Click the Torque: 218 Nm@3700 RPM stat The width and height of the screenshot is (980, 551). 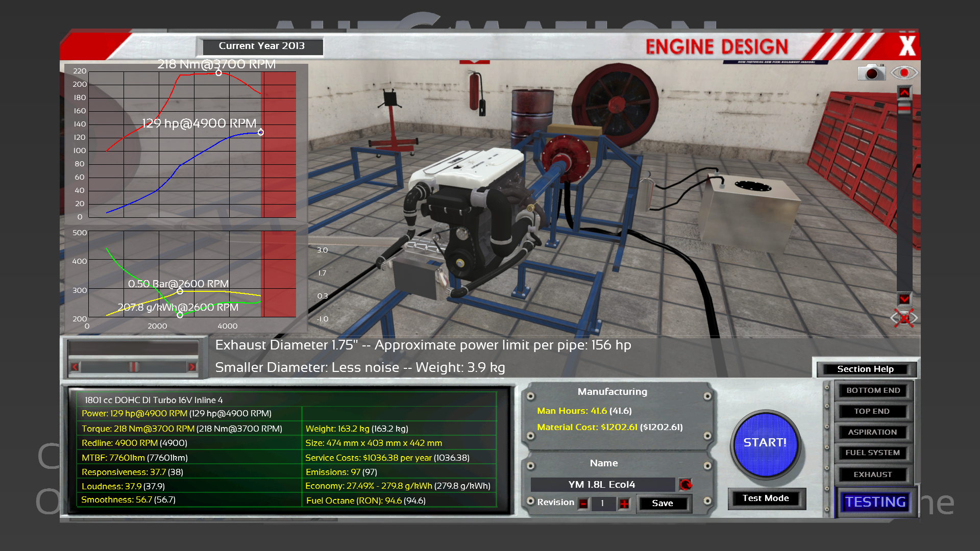182,429
